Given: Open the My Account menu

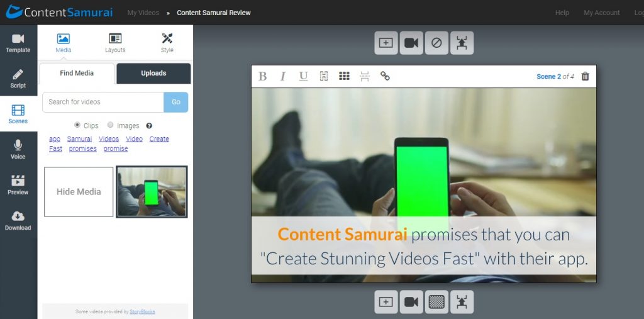Looking at the screenshot, I should coord(602,13).
